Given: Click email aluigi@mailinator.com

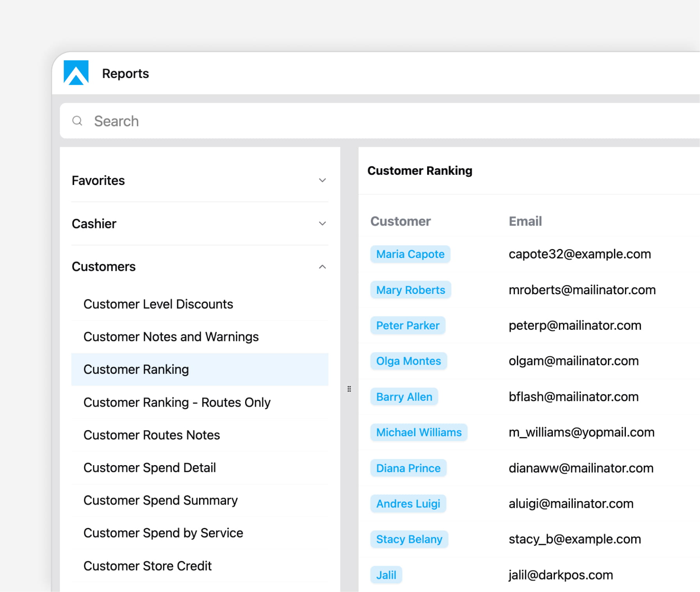Looking at the screenshot, I should point(571,504).
